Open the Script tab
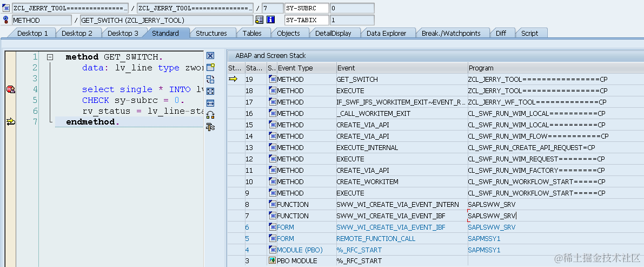Image resolution: width=644 pixels, height=267 pixels. click(529, 34)
